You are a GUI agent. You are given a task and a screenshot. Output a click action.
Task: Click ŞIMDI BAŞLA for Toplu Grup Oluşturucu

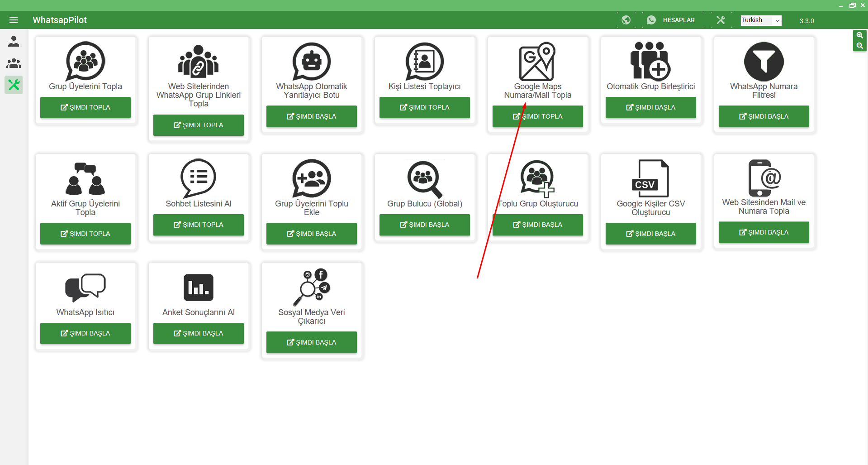coord(538,225)
